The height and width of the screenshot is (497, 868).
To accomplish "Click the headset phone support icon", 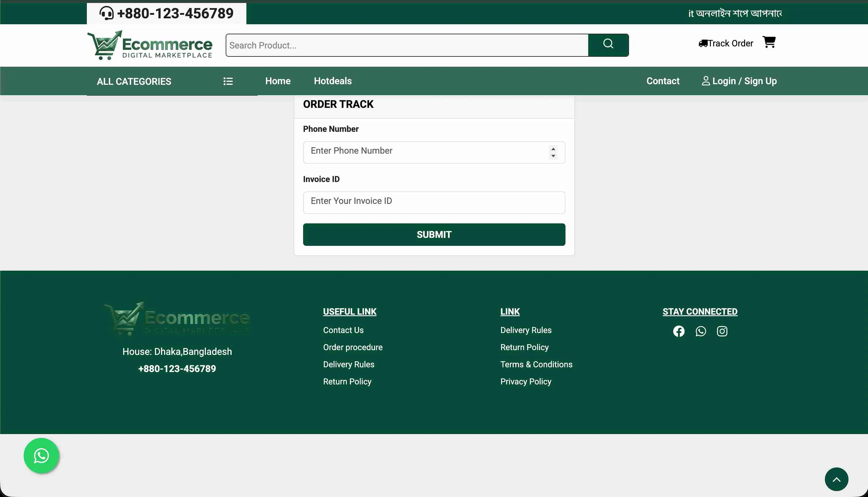I will [106, 14].
